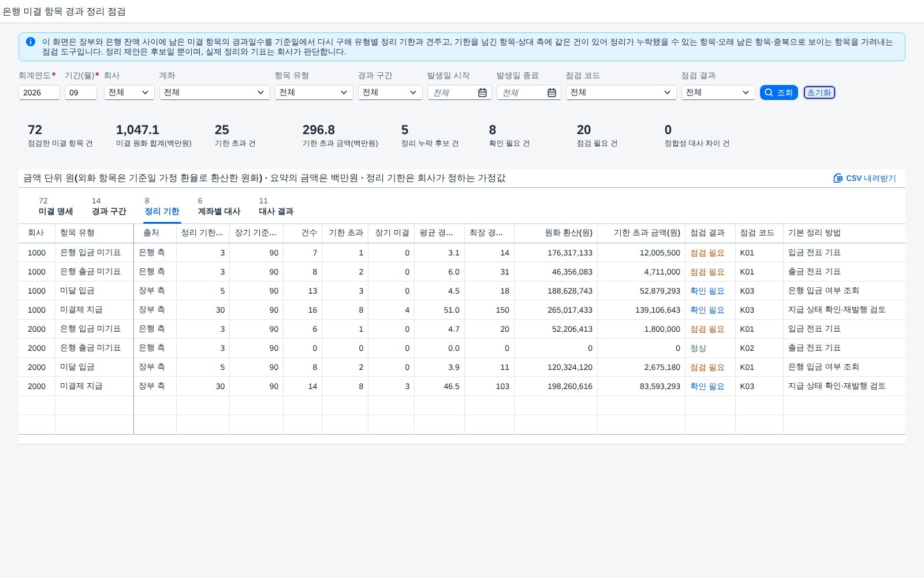The image size is (924, 578).
Task: Click the 초기화 reset button
Action: point(819,92)
